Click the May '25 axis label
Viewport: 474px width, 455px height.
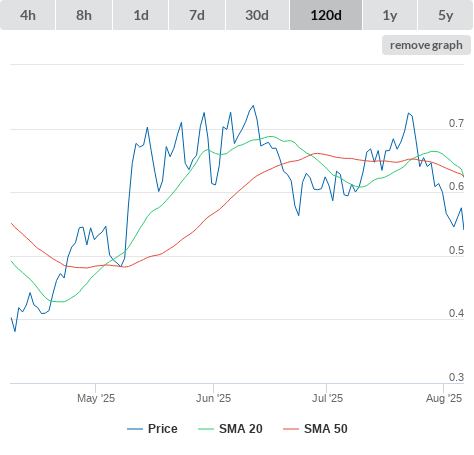point(96,398)
